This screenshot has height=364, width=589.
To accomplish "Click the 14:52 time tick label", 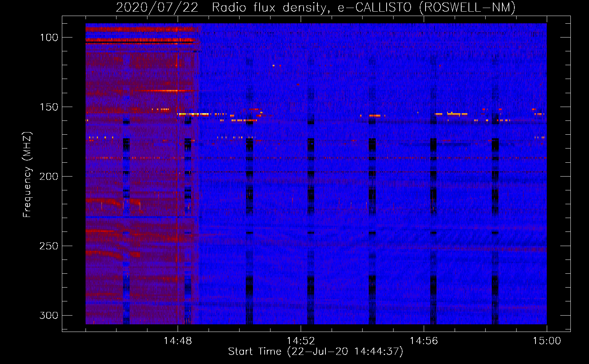I will 301,341.
